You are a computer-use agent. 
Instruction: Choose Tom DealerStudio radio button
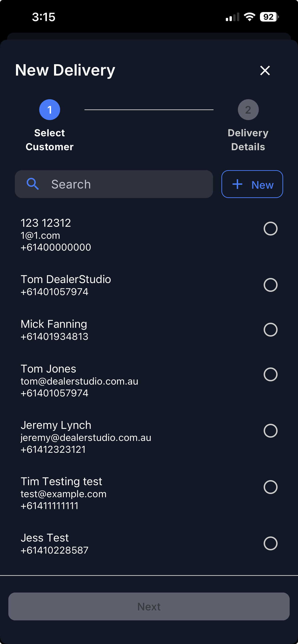pyautogui.click(x=270, y=285)
